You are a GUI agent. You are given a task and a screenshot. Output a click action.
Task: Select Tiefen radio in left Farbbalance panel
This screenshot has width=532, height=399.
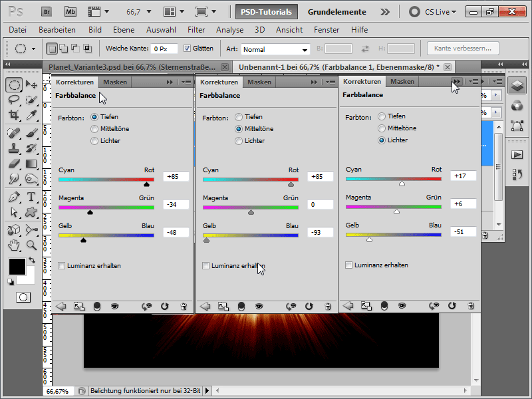(x=94, y=117)
